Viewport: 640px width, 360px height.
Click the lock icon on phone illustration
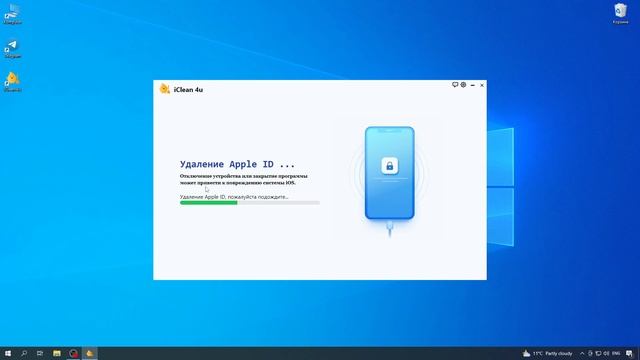[x=389, y=166]
